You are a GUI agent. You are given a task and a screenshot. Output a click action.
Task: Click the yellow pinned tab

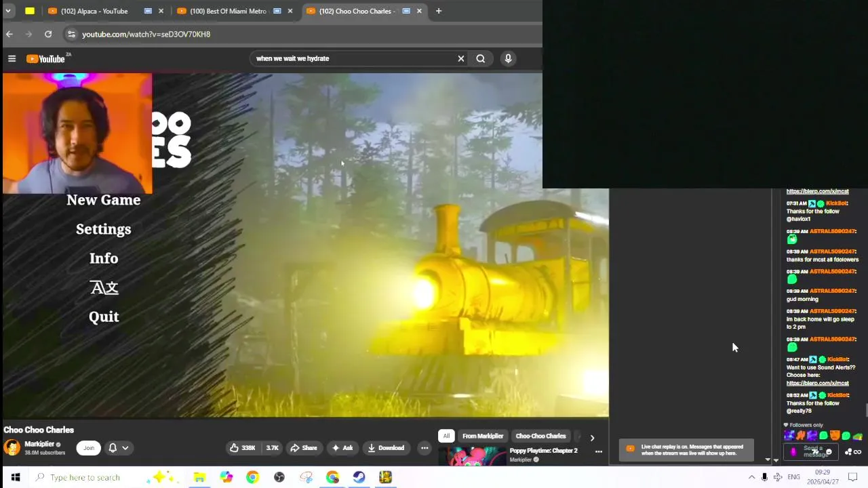point(30,11)
